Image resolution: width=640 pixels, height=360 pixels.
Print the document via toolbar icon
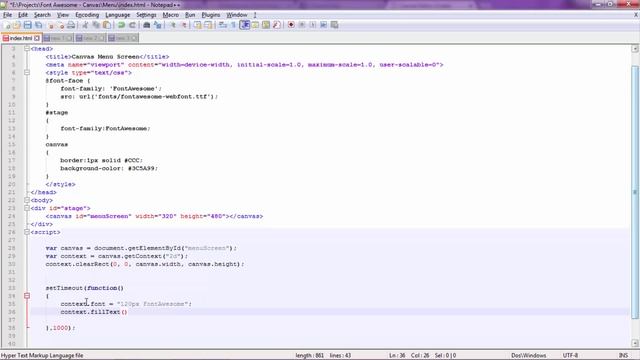point(71,25)
